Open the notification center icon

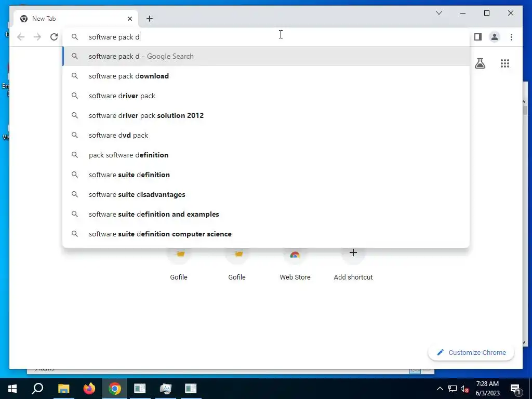tap(515, 389)
